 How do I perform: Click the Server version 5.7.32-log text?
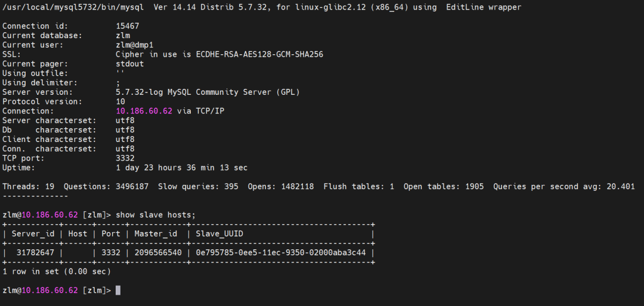click(139, 92)
